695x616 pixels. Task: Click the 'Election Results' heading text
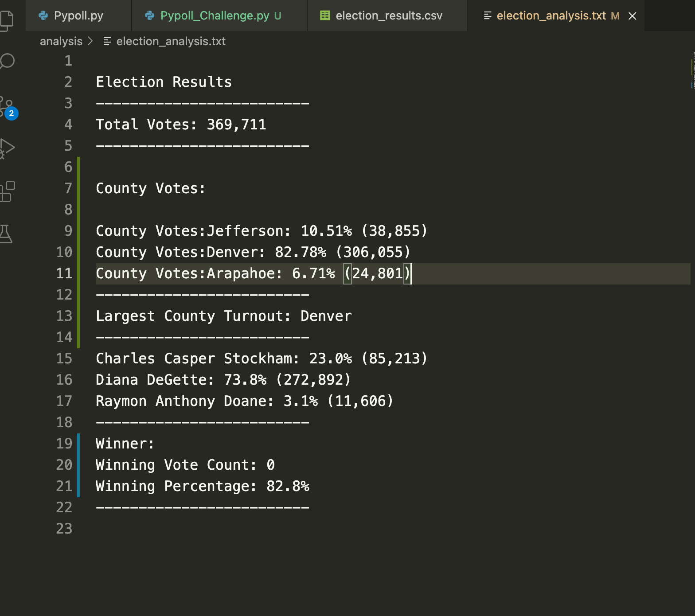(x=164, y=82)
